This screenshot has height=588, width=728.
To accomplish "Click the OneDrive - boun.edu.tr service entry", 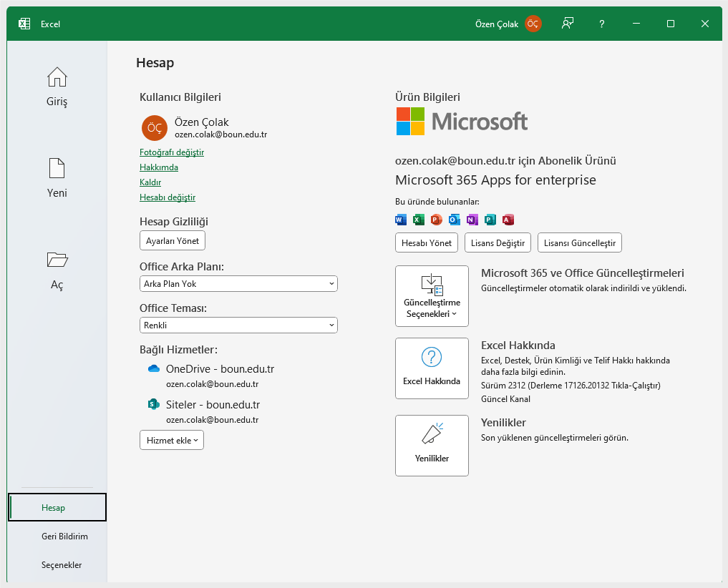I will pyautogui.click(x=220, y=369).
